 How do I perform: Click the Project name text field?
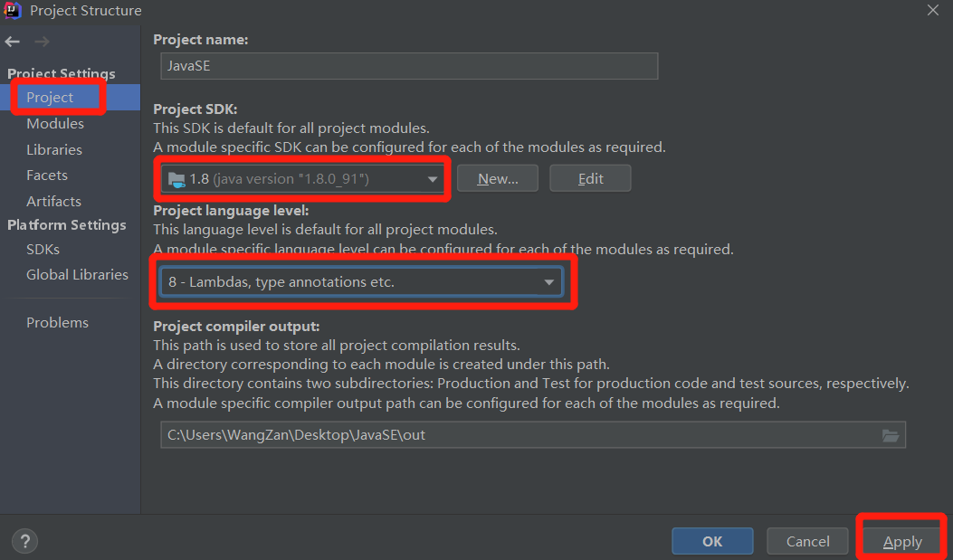click(x=408, y=66)
